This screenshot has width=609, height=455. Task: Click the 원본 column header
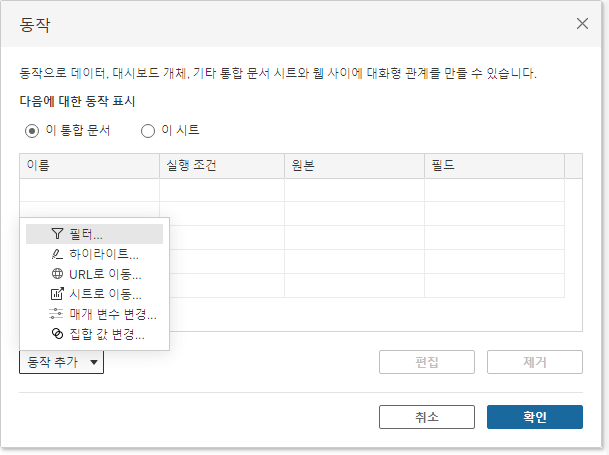pyautogui.click(x=354, y=166)
